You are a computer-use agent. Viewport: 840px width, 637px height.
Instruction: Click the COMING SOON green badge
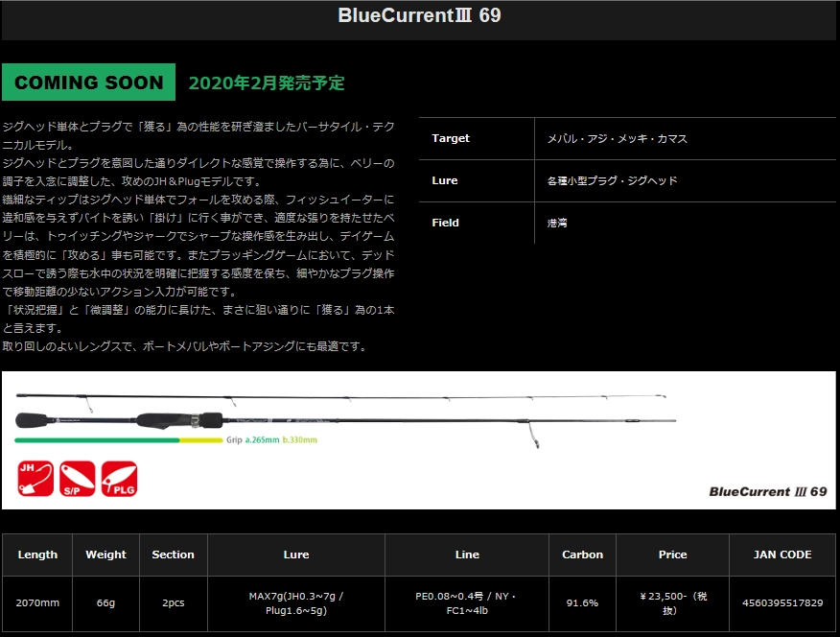point(88,82)
